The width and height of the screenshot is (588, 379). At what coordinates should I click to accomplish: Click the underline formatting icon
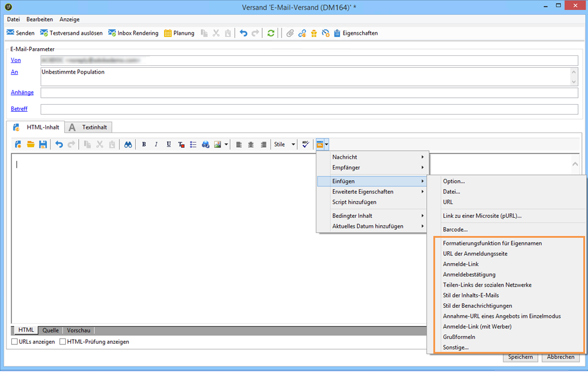click(x=169, y=144)
